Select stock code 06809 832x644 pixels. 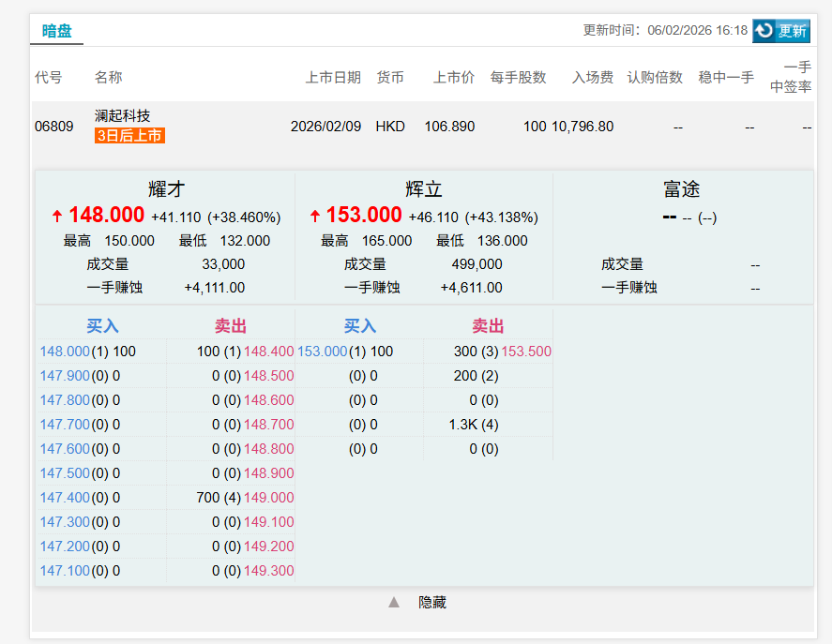53,126
